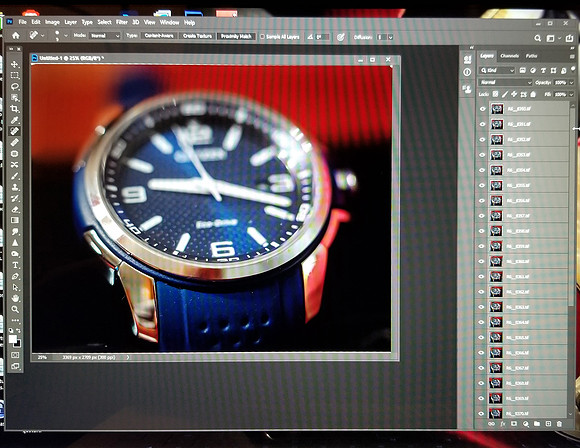Add a layer style with fx icon
The width and height of the screenshot is (580, 448).
click(503, 424)
